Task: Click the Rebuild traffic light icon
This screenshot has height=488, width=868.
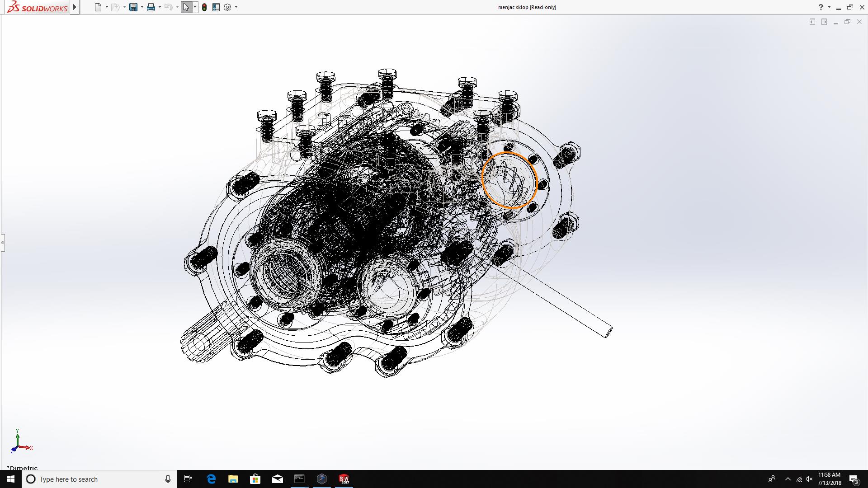Action: point(204,7)
